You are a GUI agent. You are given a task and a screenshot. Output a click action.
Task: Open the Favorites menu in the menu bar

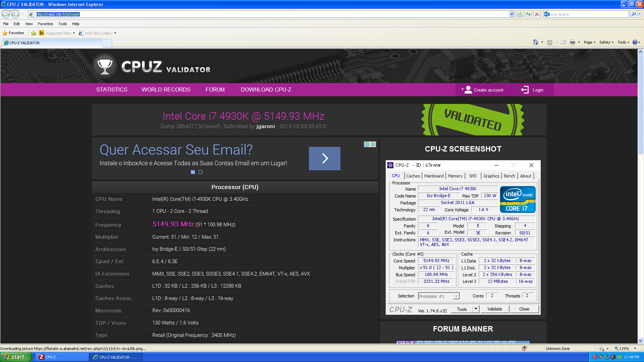pos(45,24)
